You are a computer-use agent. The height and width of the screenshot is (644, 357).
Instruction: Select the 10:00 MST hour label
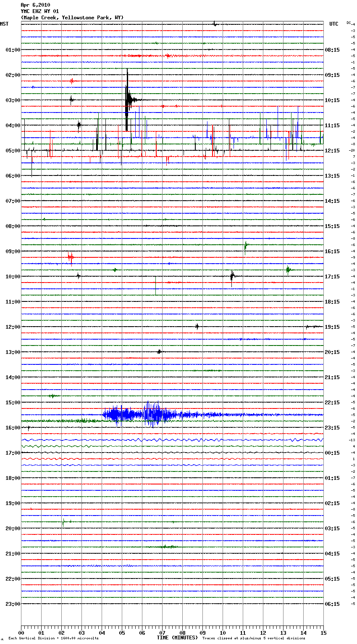click(13, 276)
